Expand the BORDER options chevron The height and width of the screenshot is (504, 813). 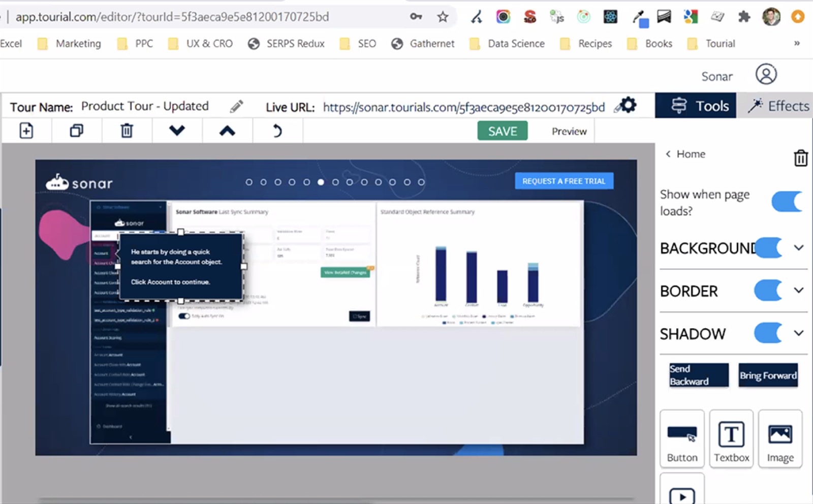point(799,291)
